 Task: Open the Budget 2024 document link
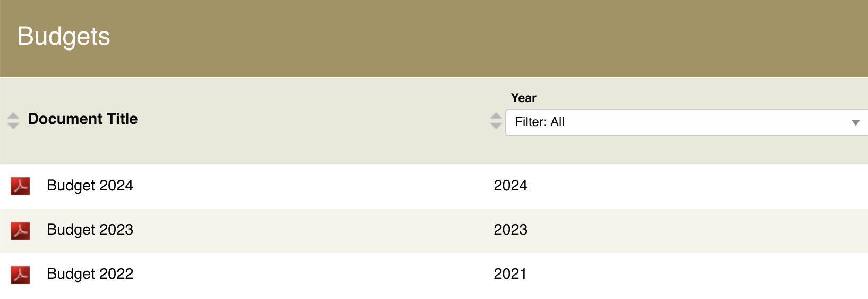point(90,186)
